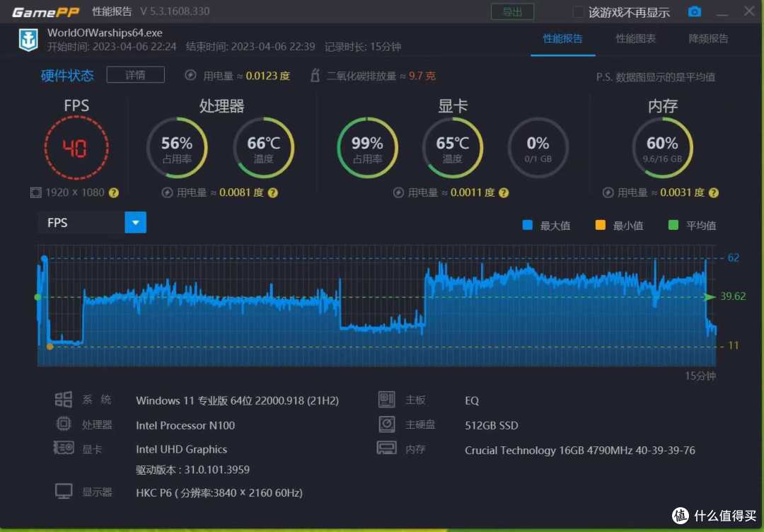Click the GamePP logo
The image size is (764, 532).
[x=45, y=12]
